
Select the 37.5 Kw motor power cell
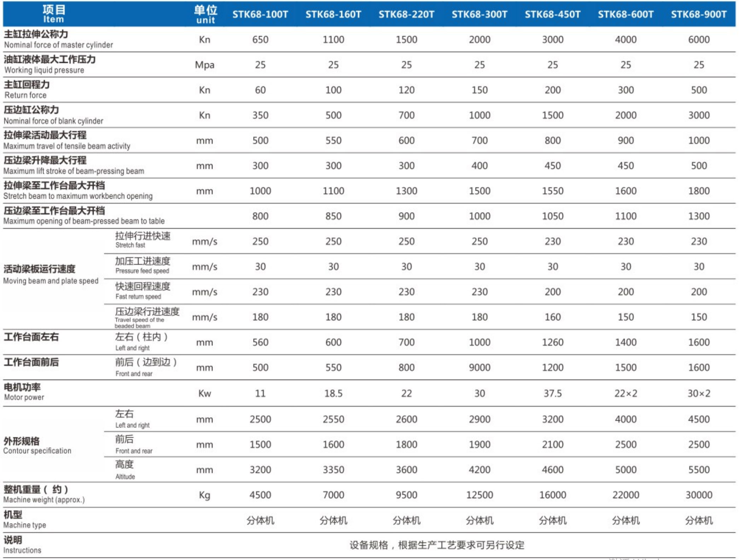tap(552, 393)
